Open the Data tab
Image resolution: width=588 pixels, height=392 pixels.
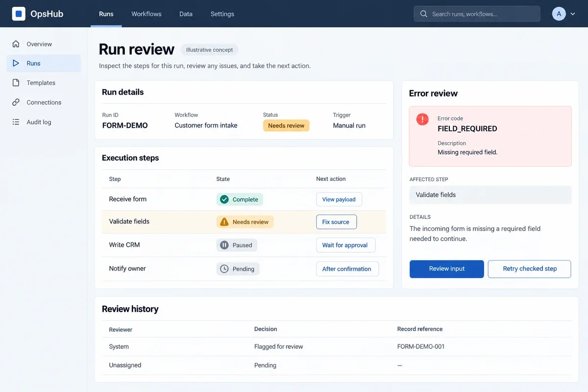186,14
